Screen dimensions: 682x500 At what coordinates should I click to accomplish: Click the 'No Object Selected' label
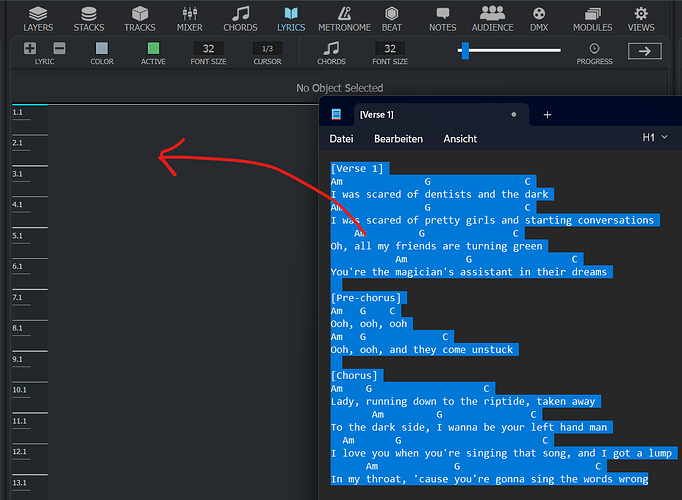point(340,88)
